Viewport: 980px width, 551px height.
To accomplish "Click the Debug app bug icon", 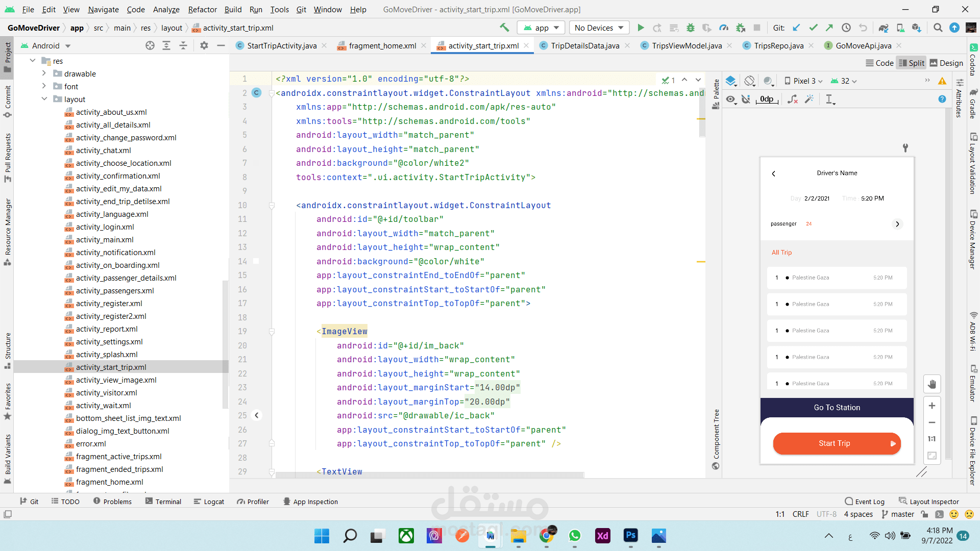I will [690, 28].
